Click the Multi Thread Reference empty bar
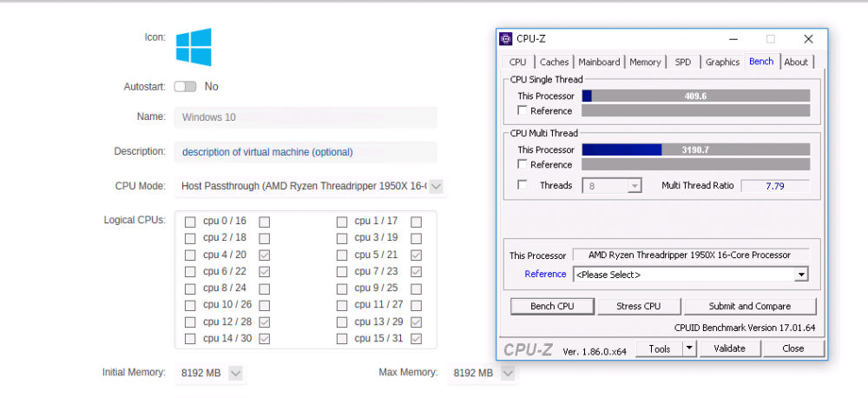This screenshot has width=868, height=398. click(695, 164)
